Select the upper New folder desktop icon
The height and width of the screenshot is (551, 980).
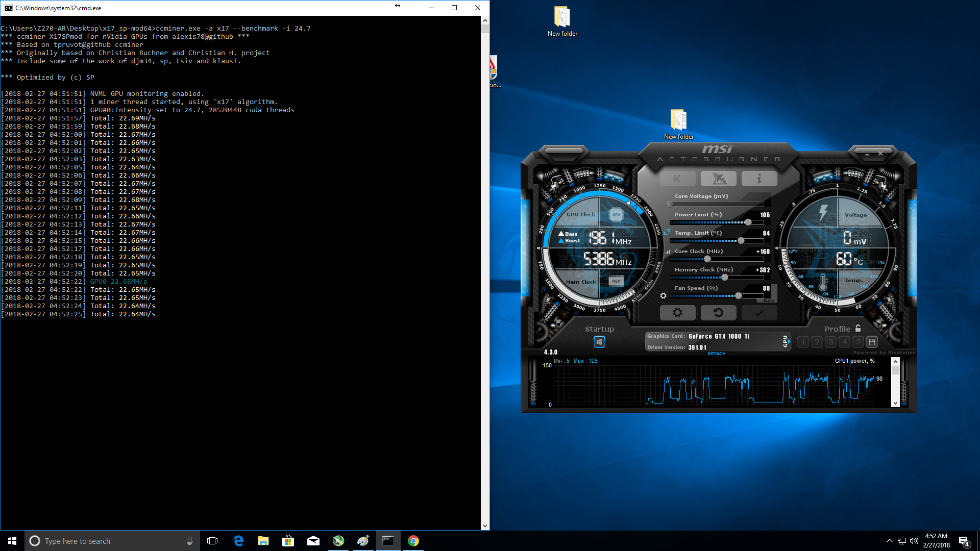pyautogui.click(x=562, y=21)
